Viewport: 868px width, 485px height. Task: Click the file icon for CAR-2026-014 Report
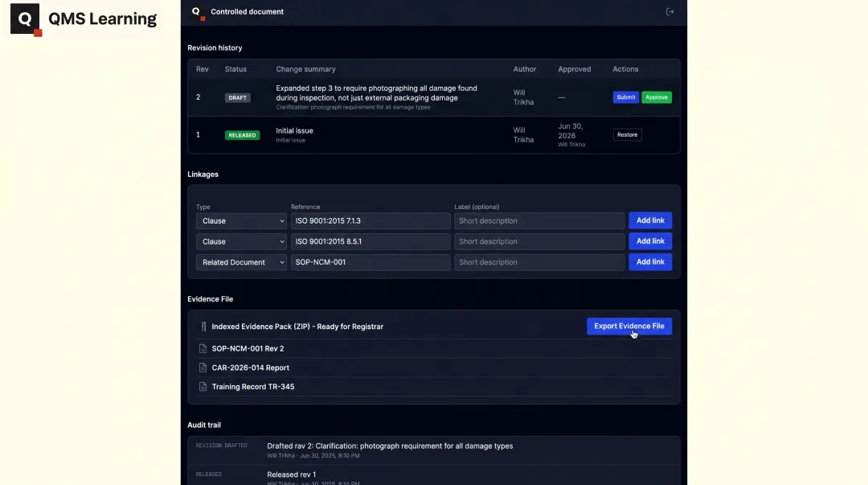[203, 368]
